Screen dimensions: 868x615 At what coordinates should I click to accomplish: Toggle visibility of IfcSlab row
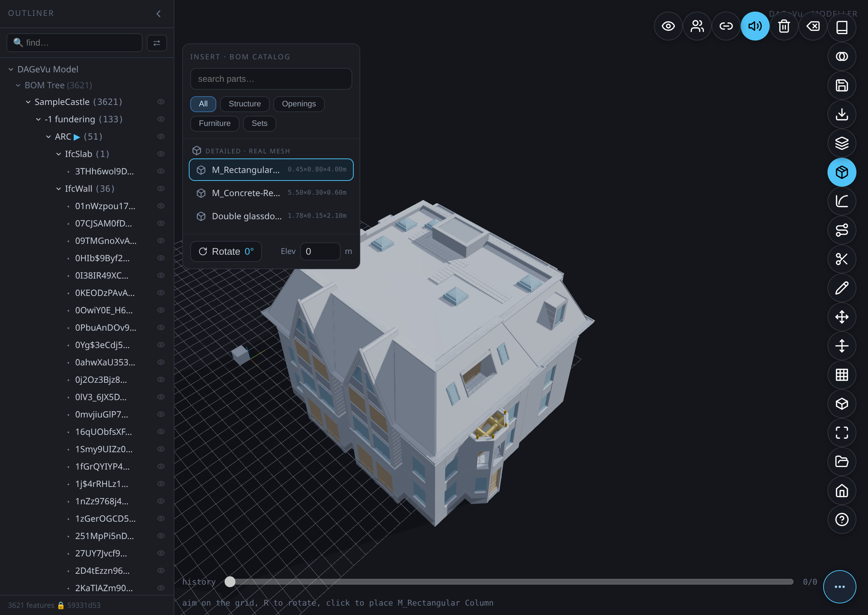[161, 154]
